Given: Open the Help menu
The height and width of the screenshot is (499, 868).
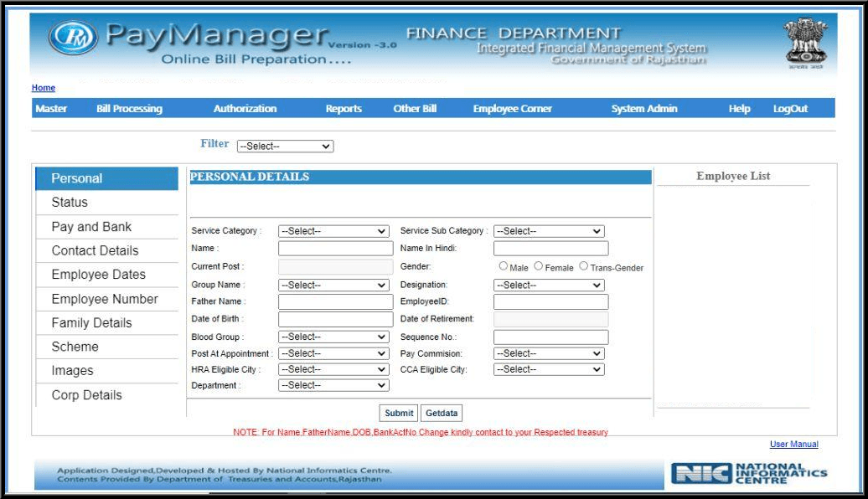Looking at the screenshot, I should coord(740,109).
